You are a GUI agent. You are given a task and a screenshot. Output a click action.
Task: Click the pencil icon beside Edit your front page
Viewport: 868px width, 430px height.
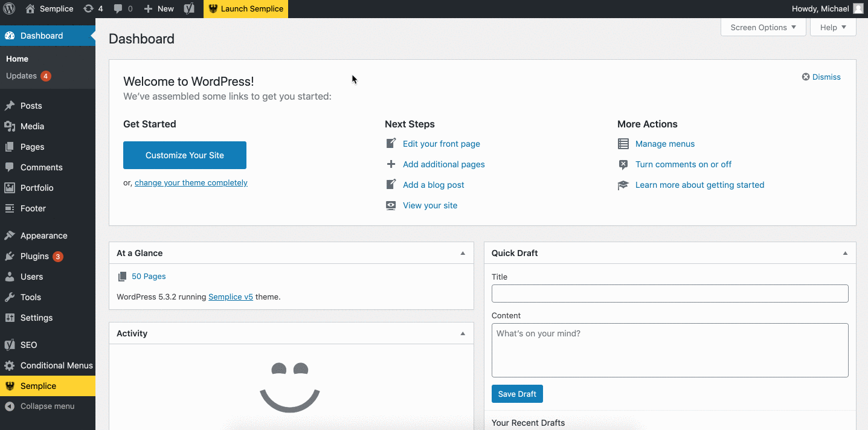(x=391, y=144)
